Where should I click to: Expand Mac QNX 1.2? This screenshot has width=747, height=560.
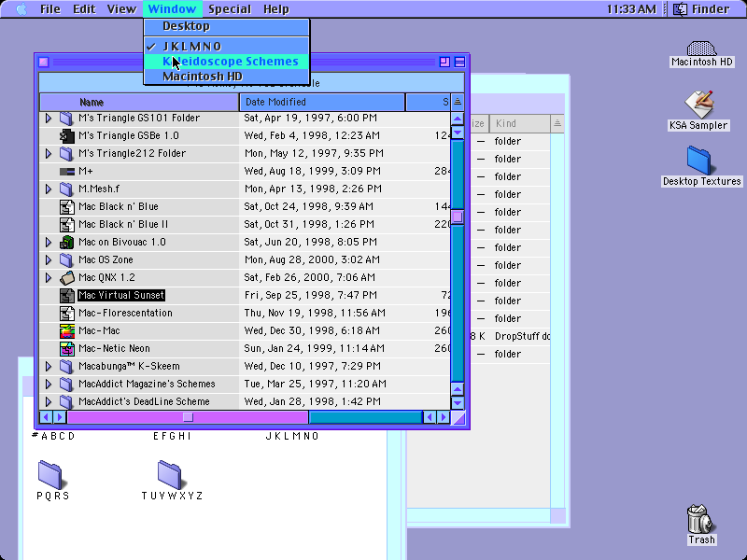pos(49,277)
